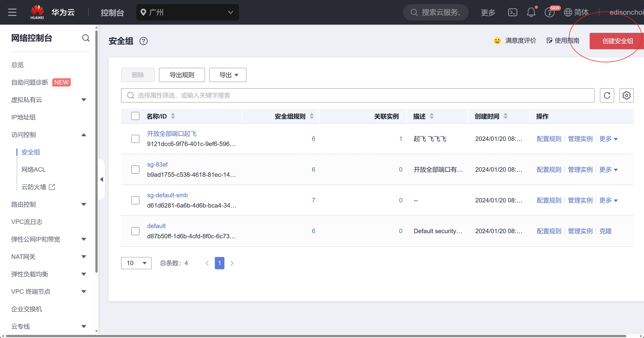Image resolution: width=644 pixels, height=338 pixels.
Task: Click 创建安全组 button
Action: [616, 41]
